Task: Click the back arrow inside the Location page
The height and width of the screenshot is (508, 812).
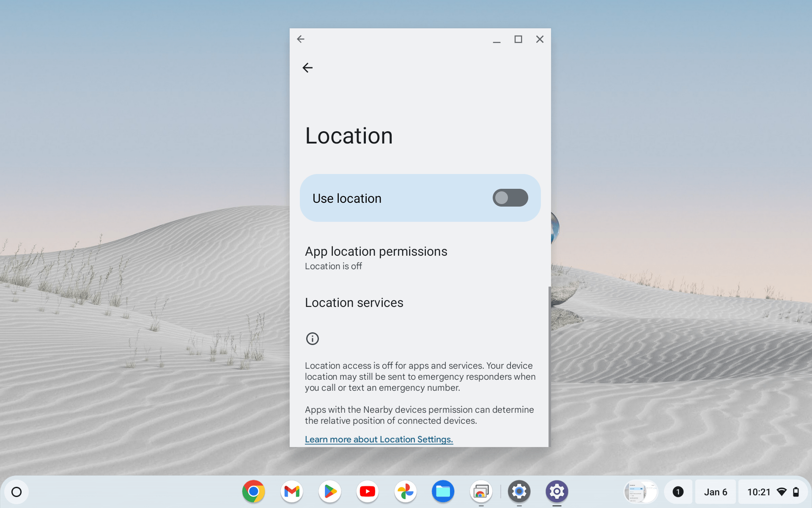Action: pyautogui.click(x=307, y=67)
